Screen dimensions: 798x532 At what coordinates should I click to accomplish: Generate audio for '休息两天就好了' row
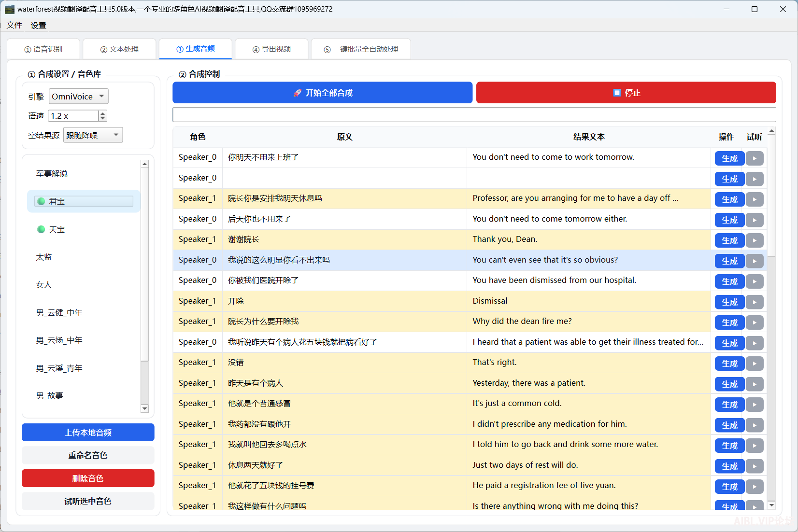729,466
